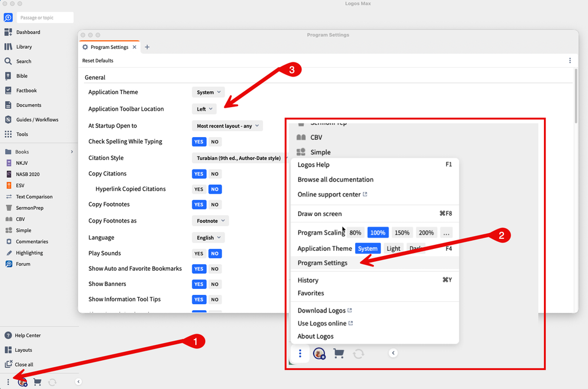Set program scaling to 150%
Image resolution: width=588 pixels, height=389 pixels.
pyautogui.click(x=402, y=233)
